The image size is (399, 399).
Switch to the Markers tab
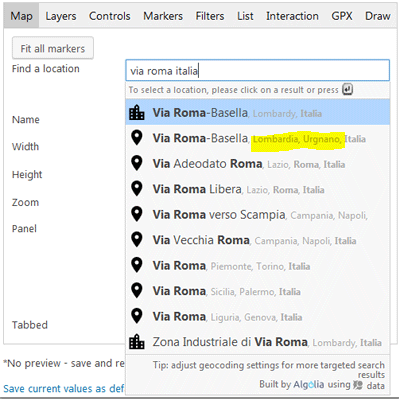pos(163,16)
